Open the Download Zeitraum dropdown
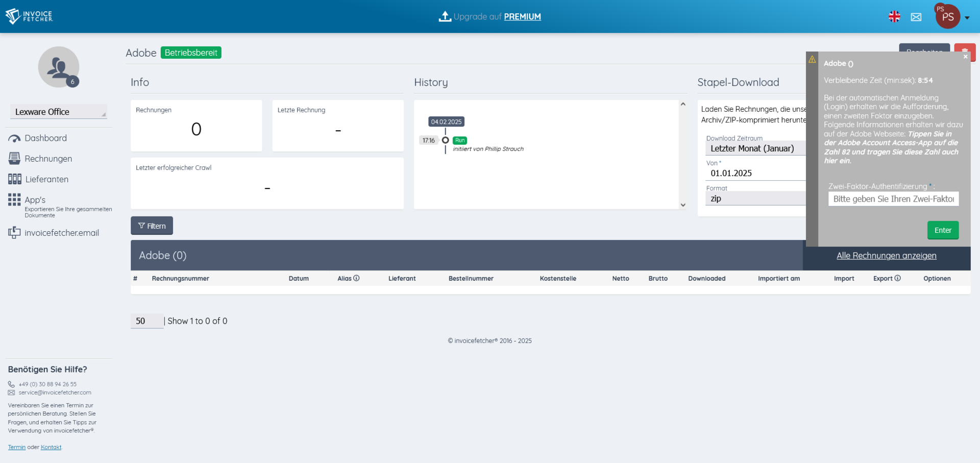The width and height of the screenshot is (980, 463). click(755, 149)
